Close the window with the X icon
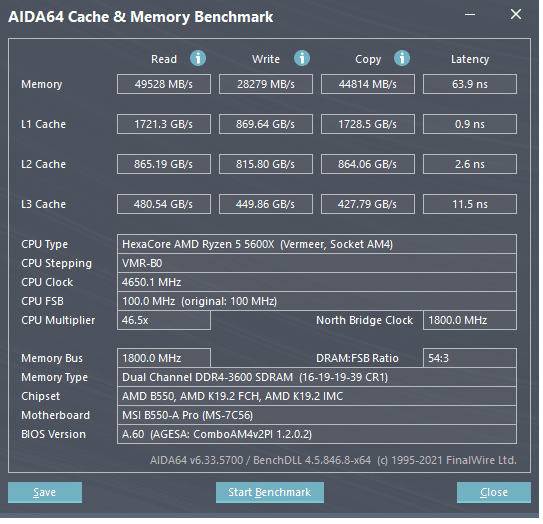The image size is (543, 524). (x=516, y=14)
